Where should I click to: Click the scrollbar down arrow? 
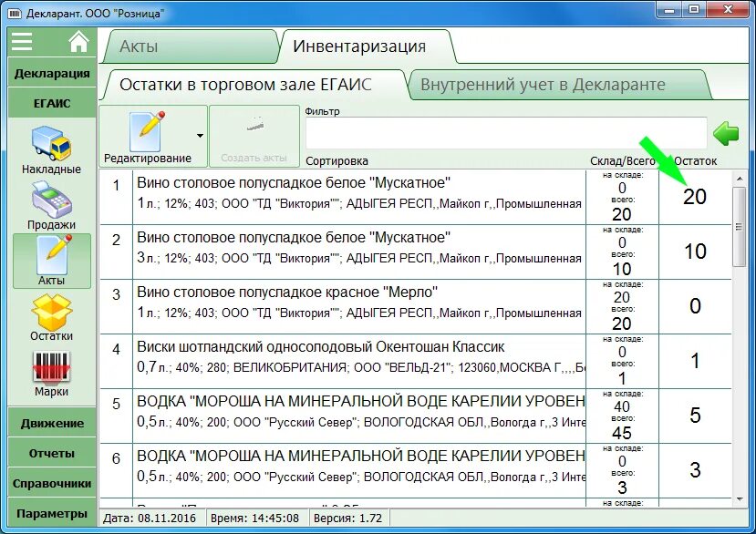click(739, 499)
